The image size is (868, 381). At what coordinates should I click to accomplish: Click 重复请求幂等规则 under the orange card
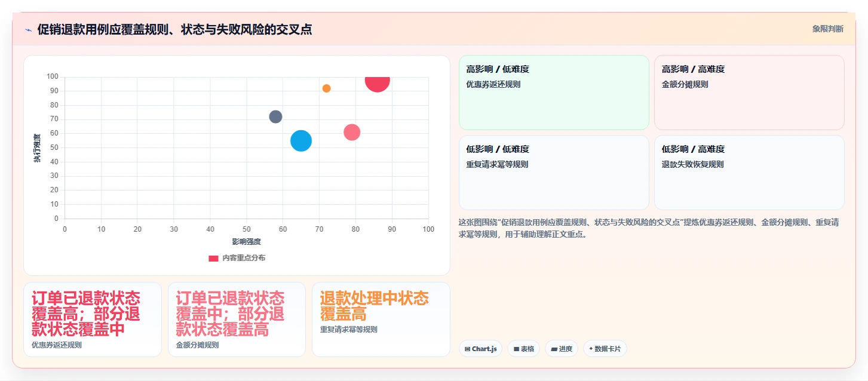348,330
